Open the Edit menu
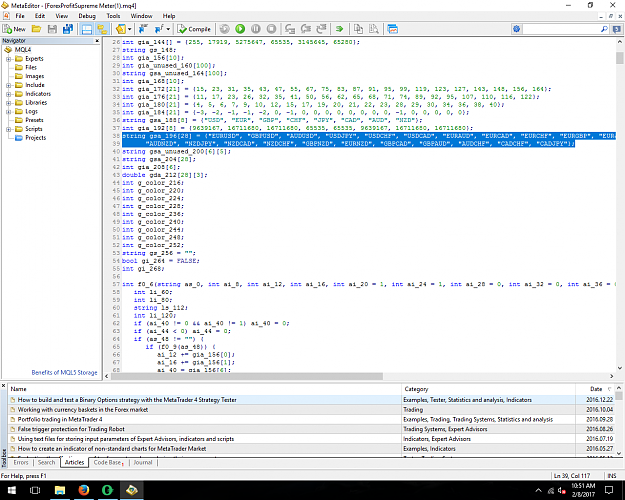 39,16
